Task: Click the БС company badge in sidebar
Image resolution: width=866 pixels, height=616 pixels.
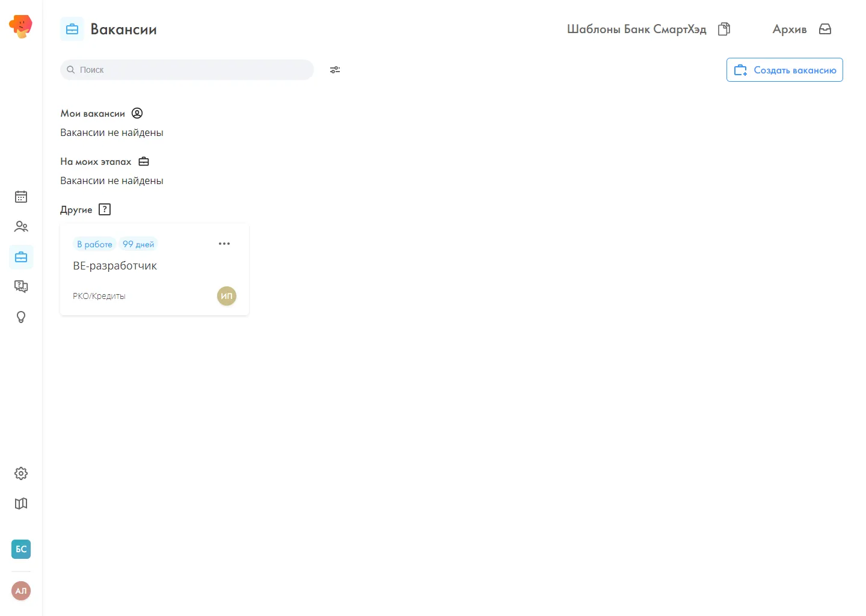Action: point(21,549)
